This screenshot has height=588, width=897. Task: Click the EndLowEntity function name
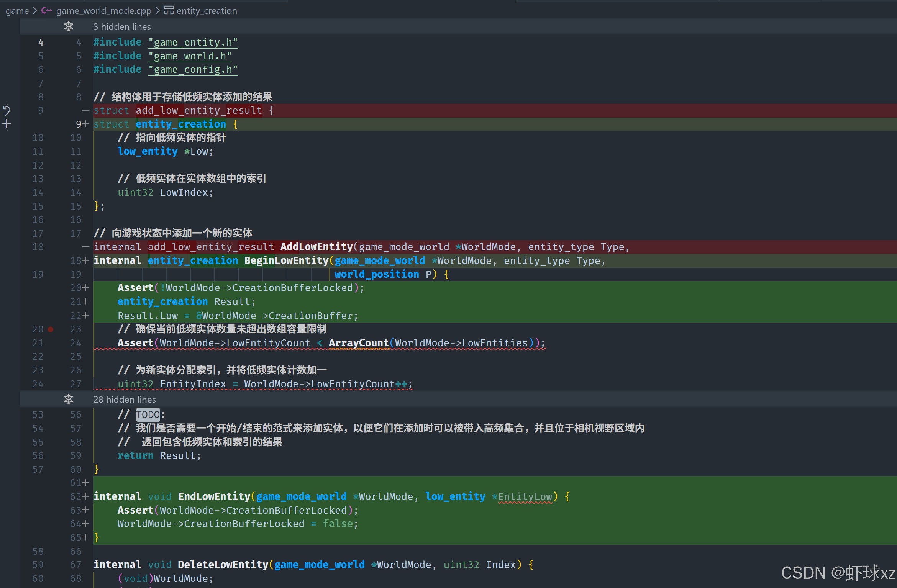[214, 496]
